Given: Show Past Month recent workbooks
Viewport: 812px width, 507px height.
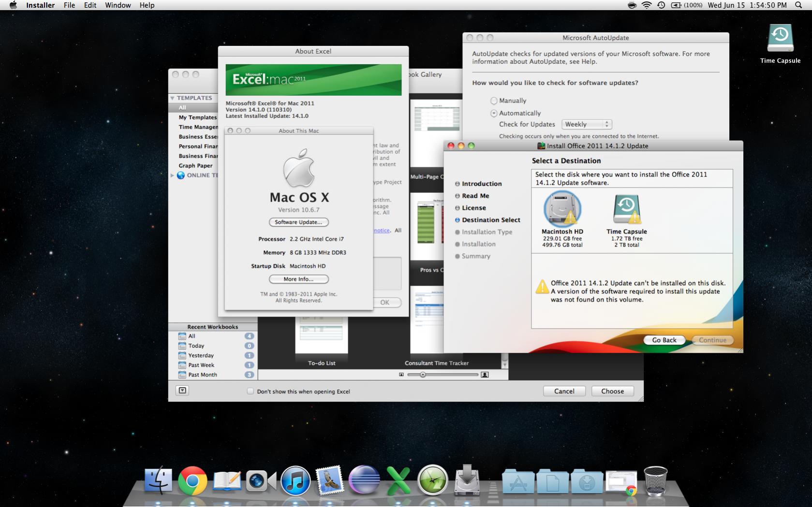Looking at the screenshot, I should [x=213, y=375].
